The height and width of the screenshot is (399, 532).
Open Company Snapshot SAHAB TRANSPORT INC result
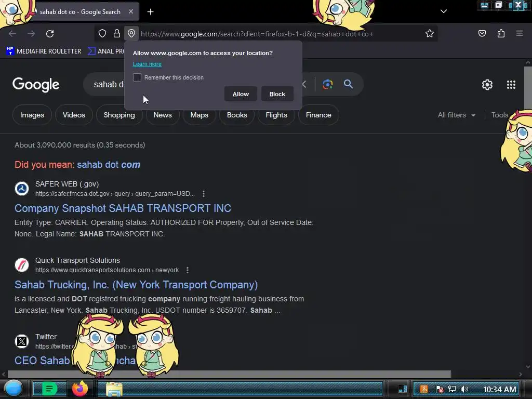[123, 208]
